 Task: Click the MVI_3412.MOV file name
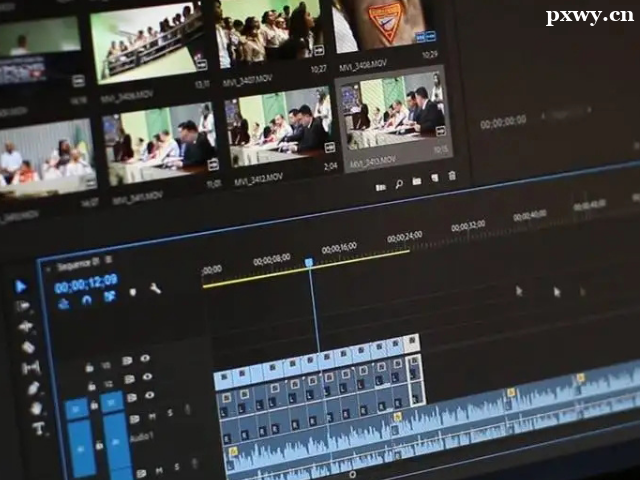pyautogui.click(x=259, y=179)
